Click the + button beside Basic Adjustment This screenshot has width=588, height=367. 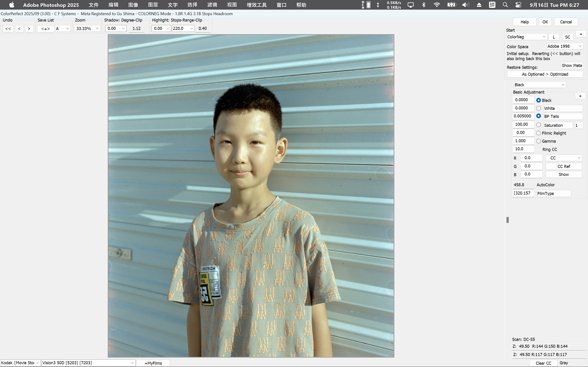580,96
